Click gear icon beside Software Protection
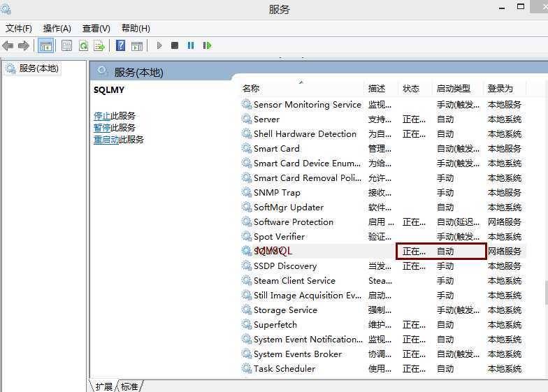 [247, 222]
